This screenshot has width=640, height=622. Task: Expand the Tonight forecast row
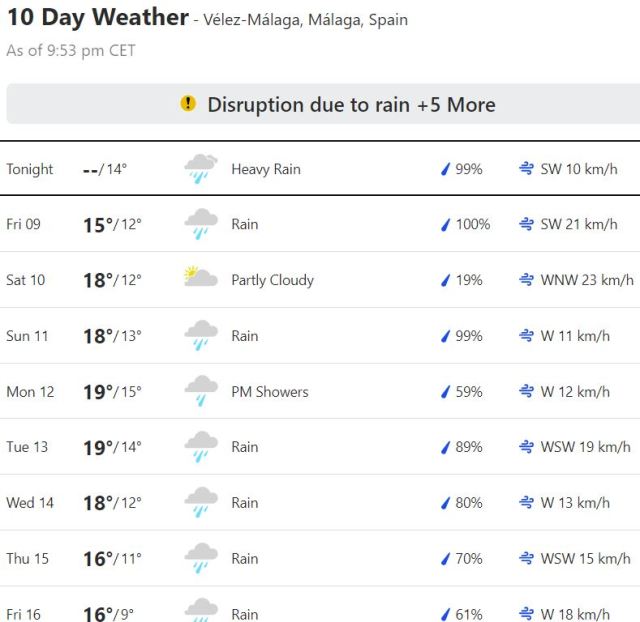[x=320, y=169]
